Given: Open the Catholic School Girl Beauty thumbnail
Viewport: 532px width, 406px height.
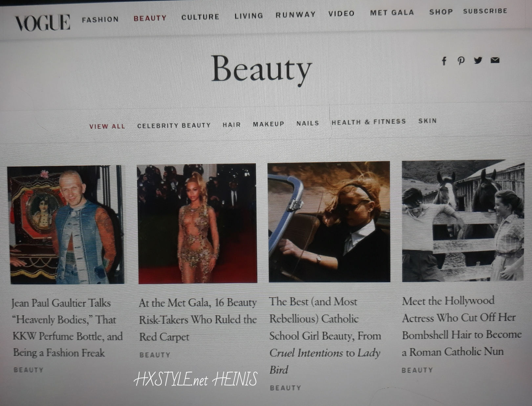Looking at the screenshot, I should pyautogui.click(x=329, y=222).
